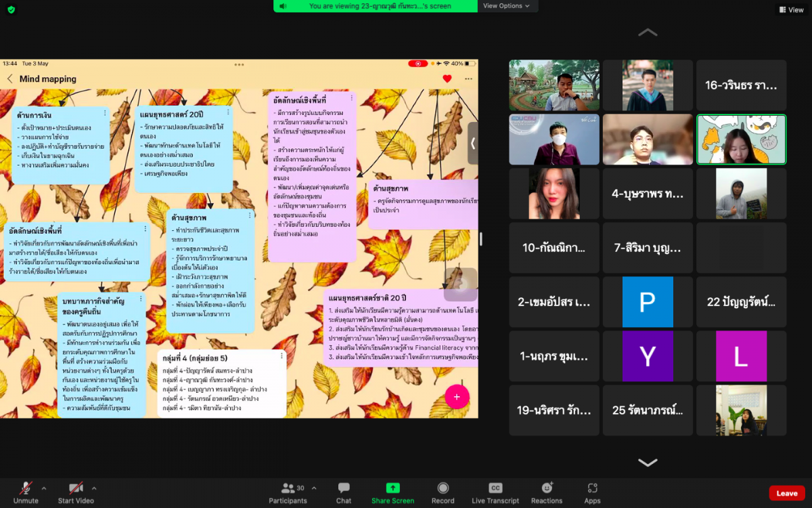Select the participant tile 10-กัณณิกา

[x=554, y=248]
